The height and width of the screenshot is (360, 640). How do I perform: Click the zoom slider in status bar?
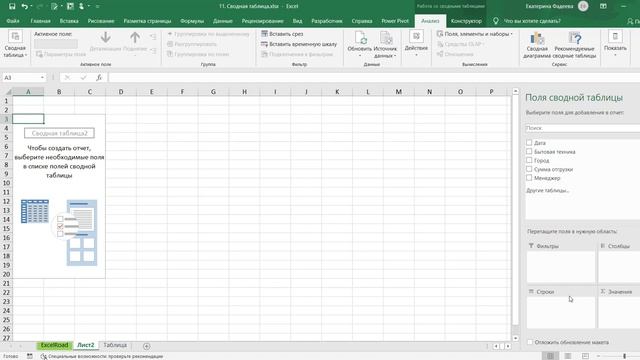[x=624, y=356]
